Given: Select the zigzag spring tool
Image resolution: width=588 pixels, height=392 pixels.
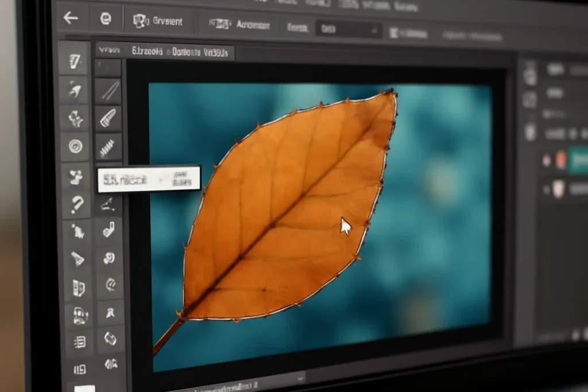Looking at the screenshot, I should pyautogui.click(x=108, y=148).
